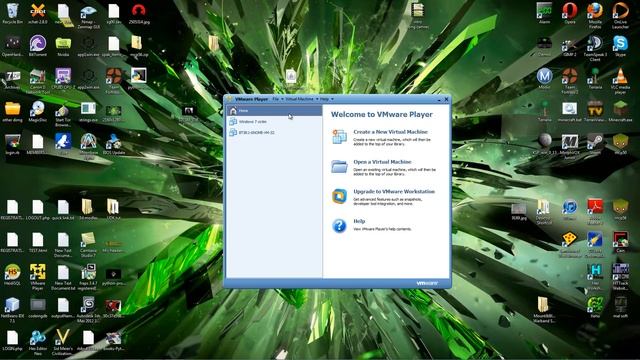The height and width of the screenshot is (360, 640).
Task: Select the Opera desktop icon
Action: click(x=570, y=13)
